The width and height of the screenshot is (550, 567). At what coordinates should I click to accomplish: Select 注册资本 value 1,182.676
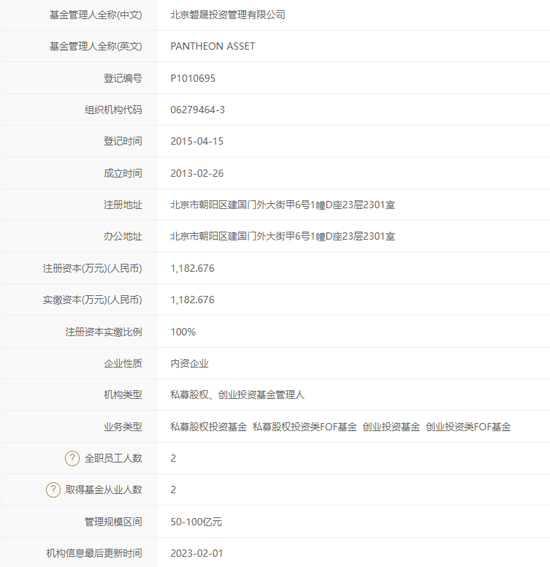192,268
